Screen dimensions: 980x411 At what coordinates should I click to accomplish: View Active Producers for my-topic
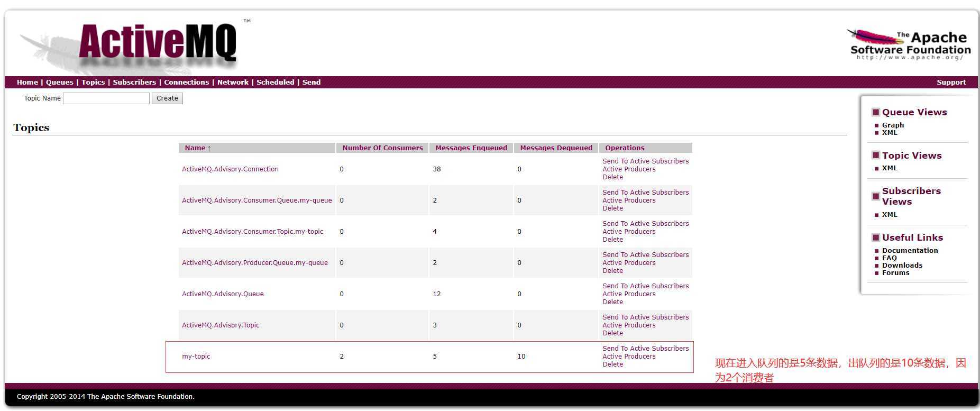click(x=629, y=357)
